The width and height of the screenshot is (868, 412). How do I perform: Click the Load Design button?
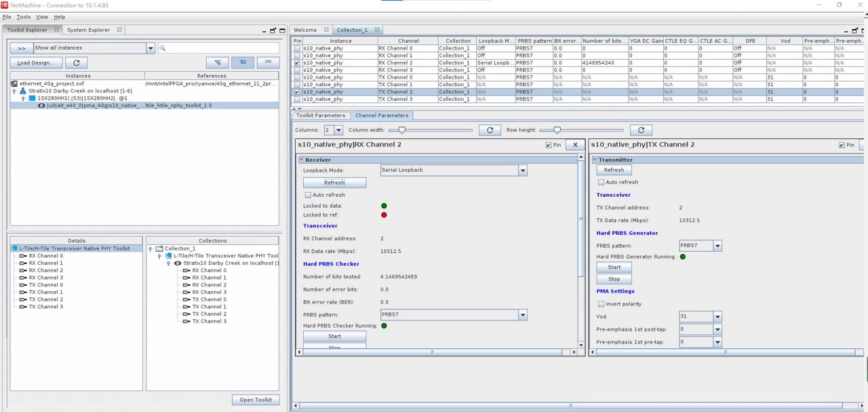point(36,62)
